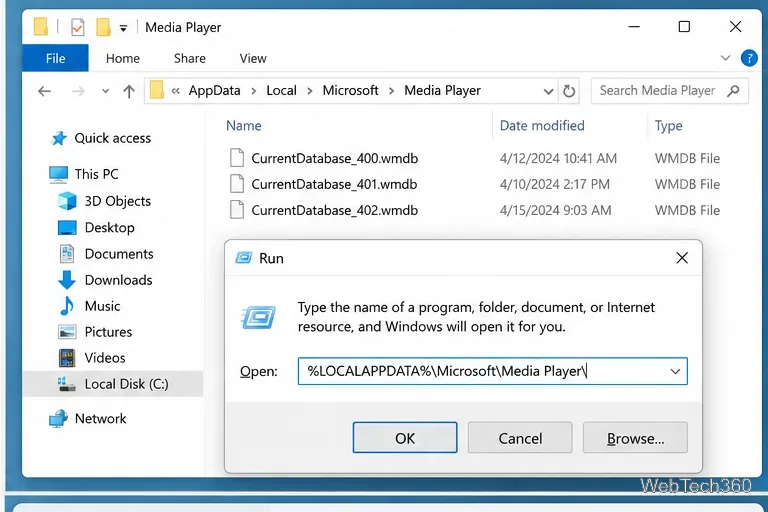
Task: Sort by the Name column header
Action: click(243, 126)
